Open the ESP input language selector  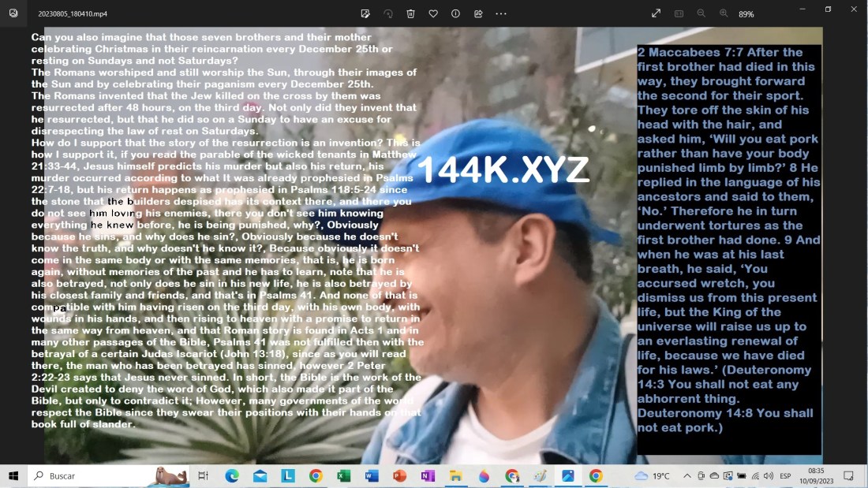[x=785, y=476]
